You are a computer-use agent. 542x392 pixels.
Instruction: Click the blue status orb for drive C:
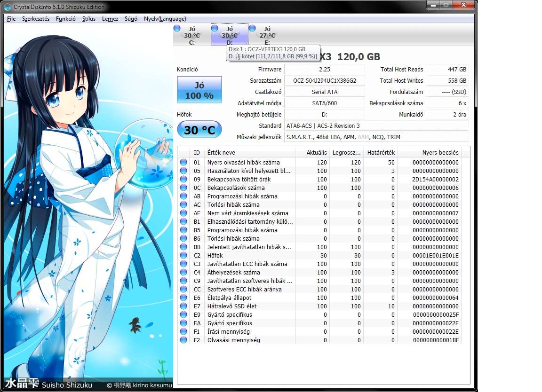(x=177, y=28)
